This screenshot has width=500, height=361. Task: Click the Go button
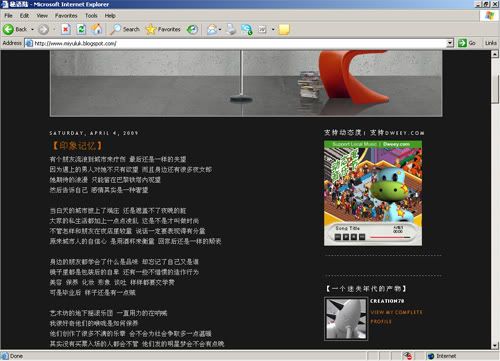coord(467,43)
